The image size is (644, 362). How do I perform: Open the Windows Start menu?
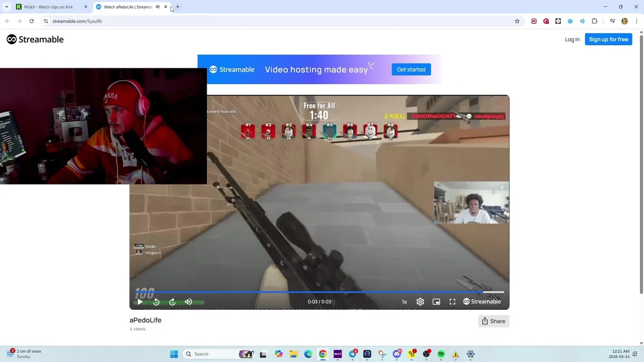pos(174,354)
